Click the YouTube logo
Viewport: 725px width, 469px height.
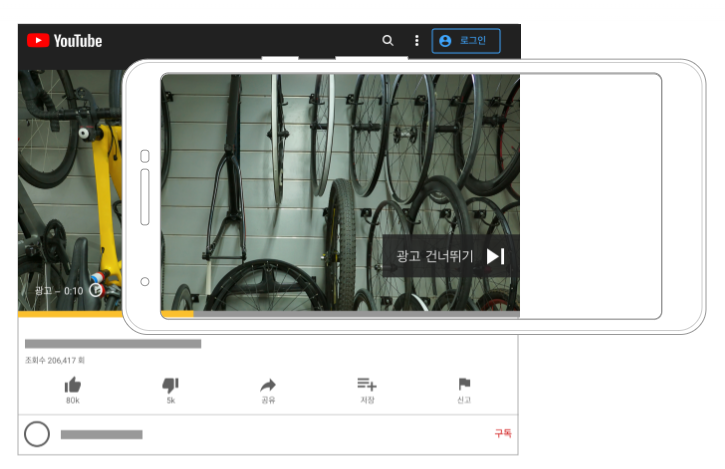(x=64, y=41)
